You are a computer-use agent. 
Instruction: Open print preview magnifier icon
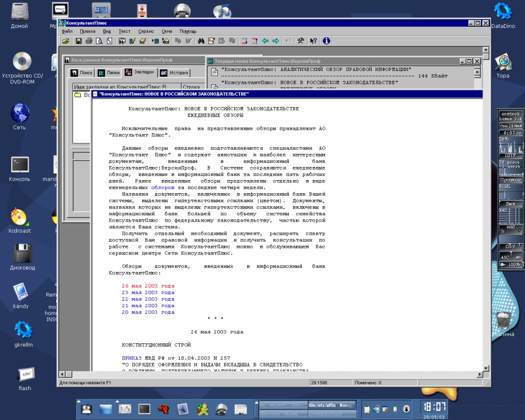99,41
